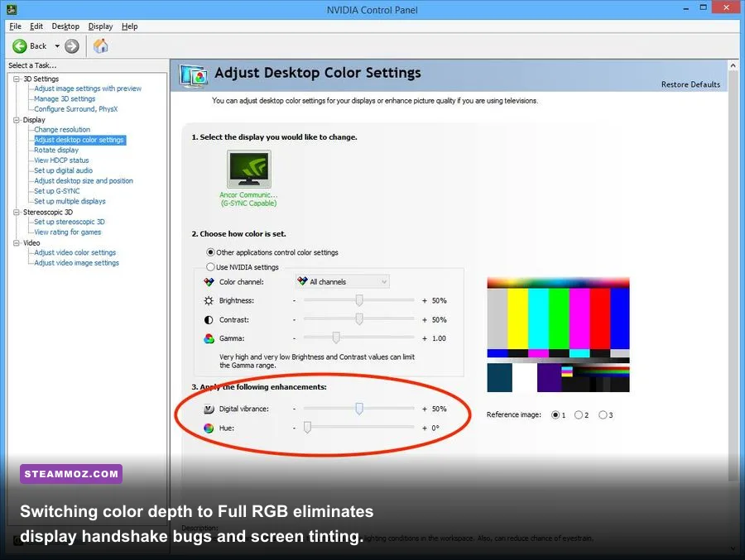The image size is (745, 560).
Task: Open Rotate display task
Action: coord(56,150)
